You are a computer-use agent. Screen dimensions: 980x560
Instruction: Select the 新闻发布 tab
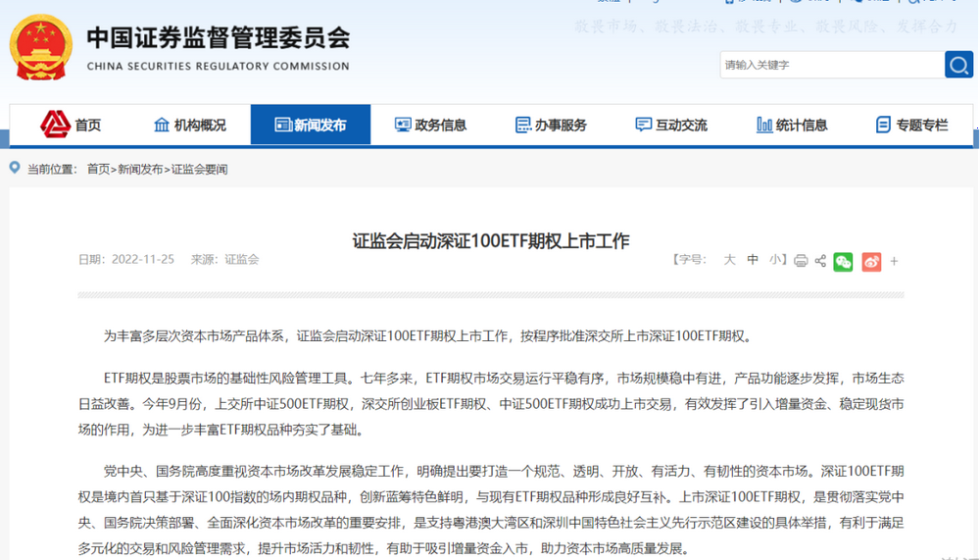[x=311, y=125]
